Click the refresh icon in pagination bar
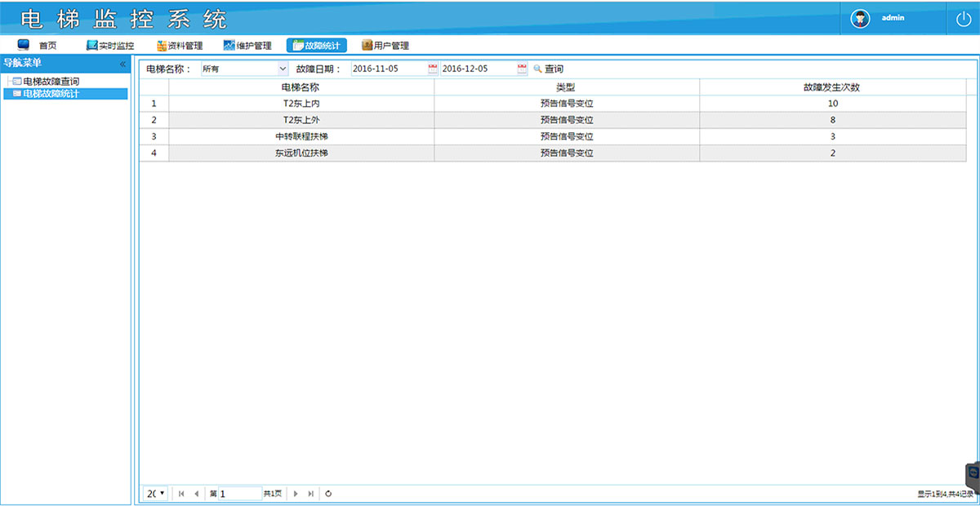The image size is (980, 506). click(328, 494)
